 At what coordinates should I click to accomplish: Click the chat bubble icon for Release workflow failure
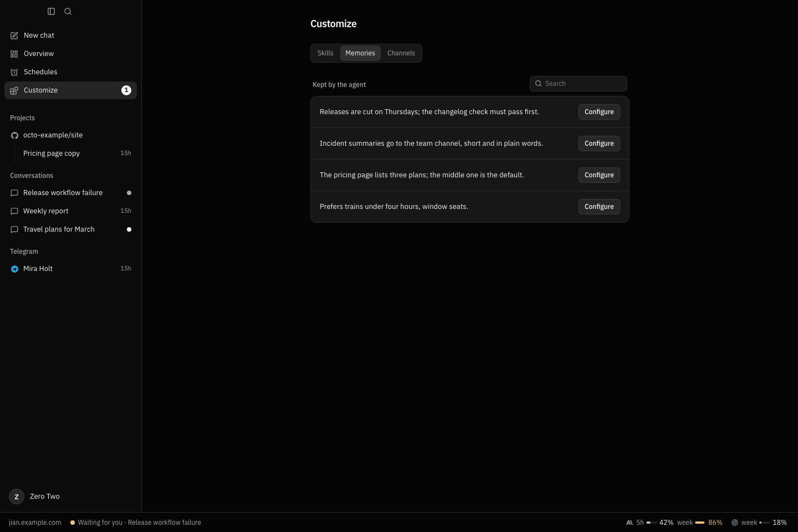pos(14,193)
